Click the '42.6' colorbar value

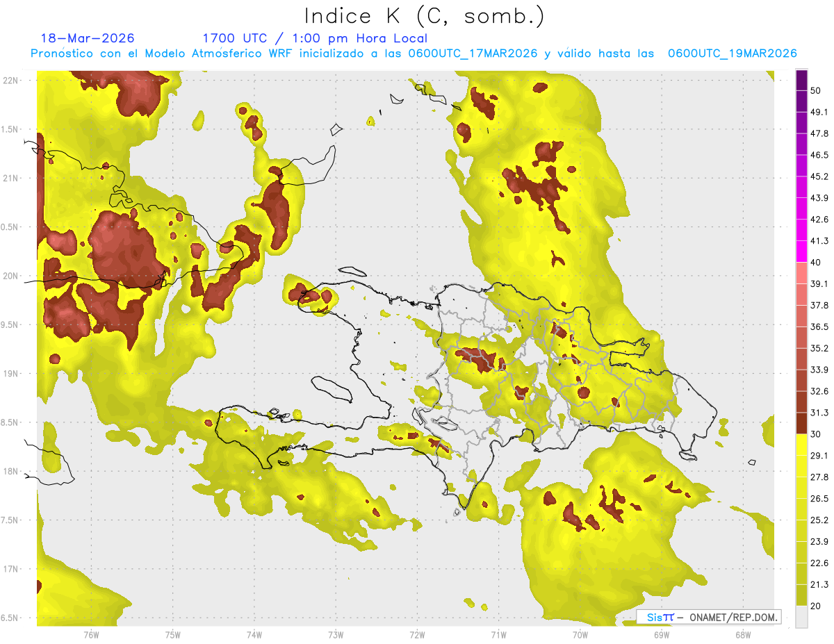pyautogui.click(x=819, y=220)
